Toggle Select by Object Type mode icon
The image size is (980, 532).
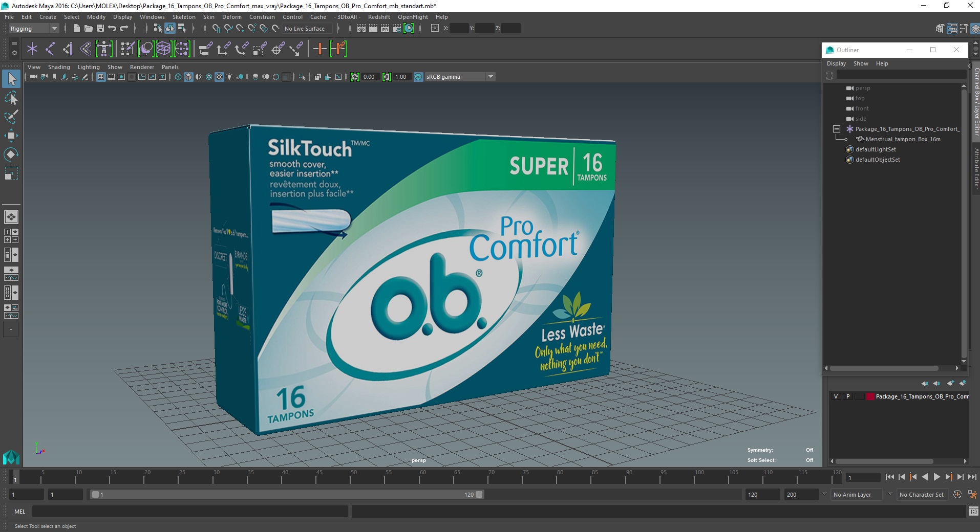(170, 29)
